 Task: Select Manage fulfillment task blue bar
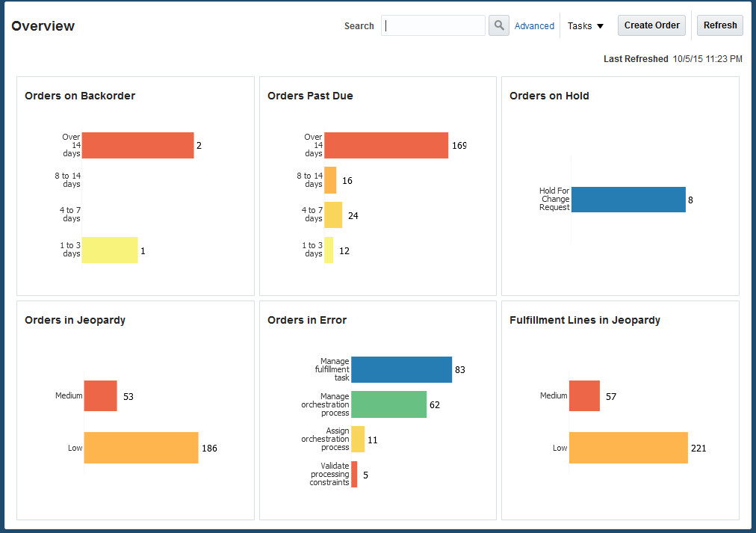click(x=402, y=369)
